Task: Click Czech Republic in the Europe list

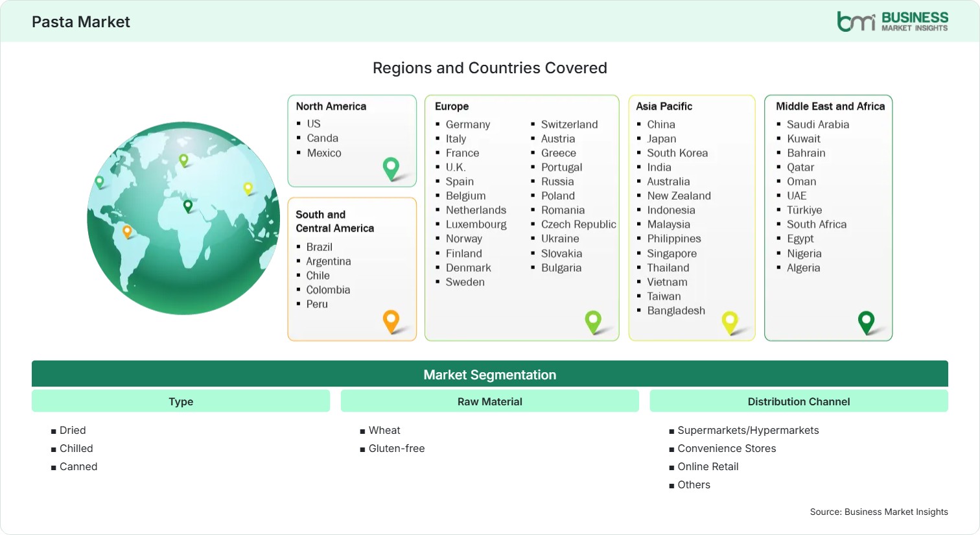Action: tap(579, 224)
